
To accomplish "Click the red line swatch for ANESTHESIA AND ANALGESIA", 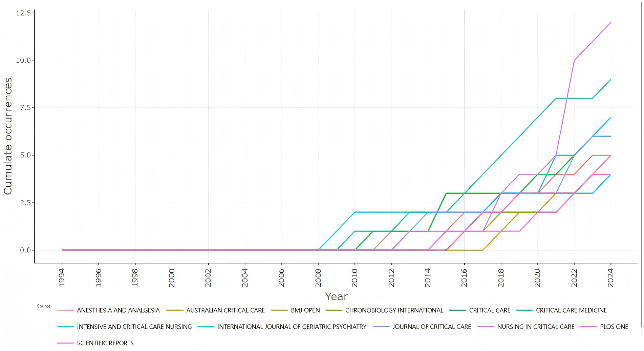I will click(65, 310).
